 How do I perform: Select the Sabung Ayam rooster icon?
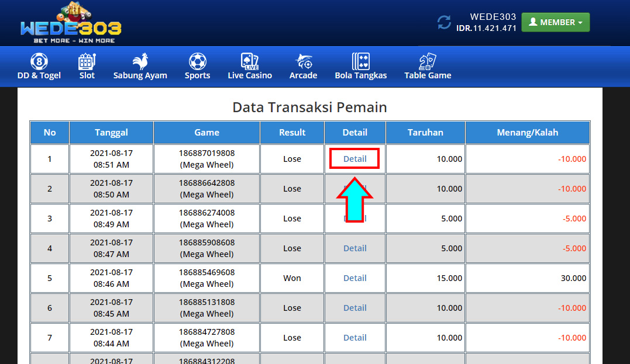(x=140, y=61)
